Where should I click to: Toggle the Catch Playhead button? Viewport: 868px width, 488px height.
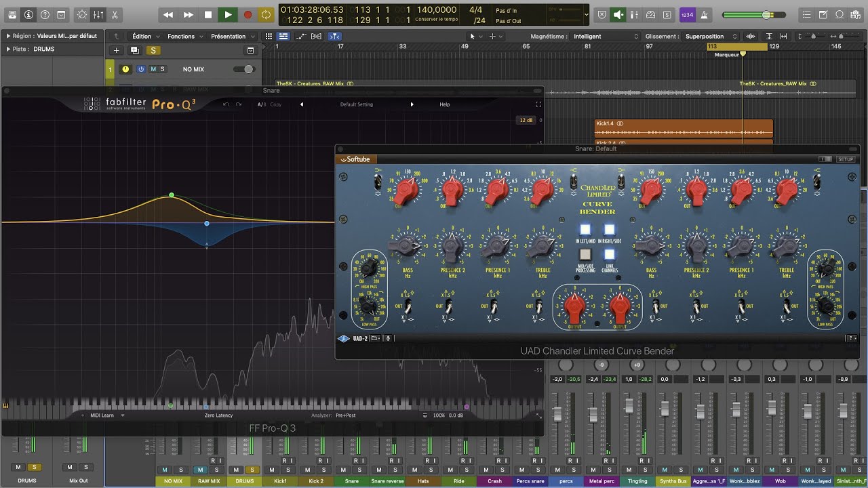(x=335, y=36)
